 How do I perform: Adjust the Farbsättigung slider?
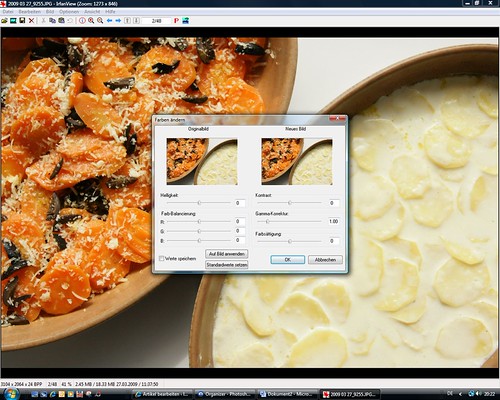[290, 241]
